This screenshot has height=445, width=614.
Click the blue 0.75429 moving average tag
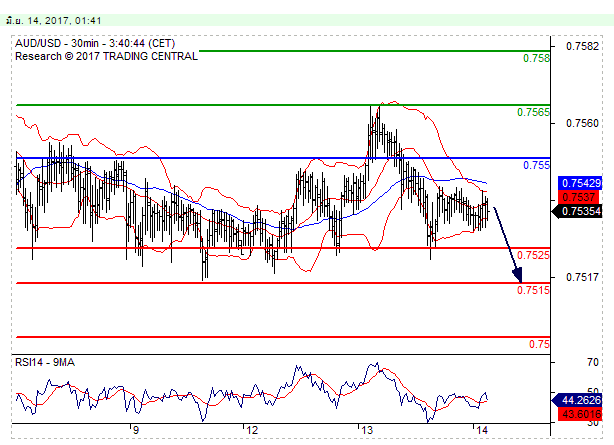[580, 183]
